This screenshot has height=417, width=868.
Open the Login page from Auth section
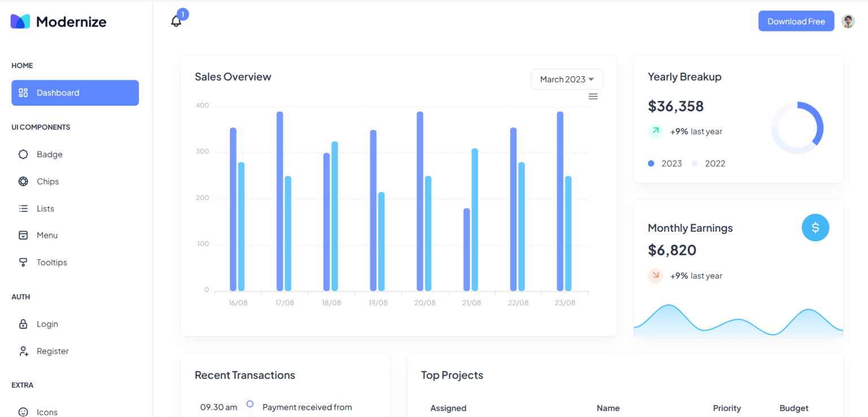pyautogui.click(x=47, y=324)
